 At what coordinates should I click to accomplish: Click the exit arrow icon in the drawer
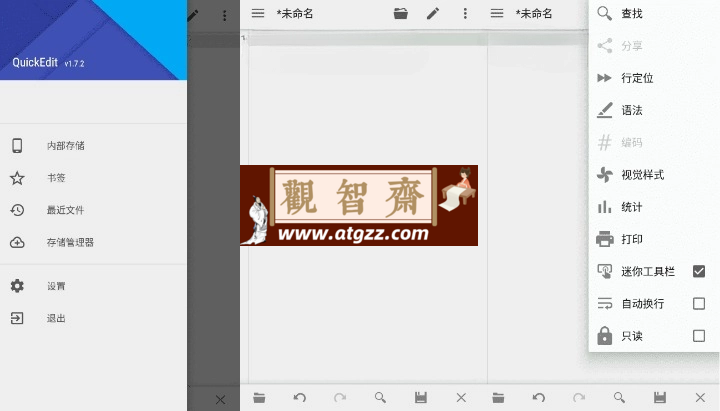[x=17, y=318]
